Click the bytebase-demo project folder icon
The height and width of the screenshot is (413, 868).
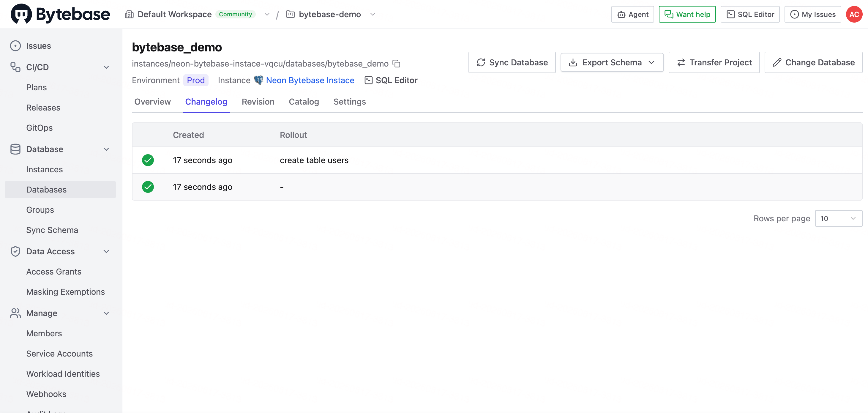[x=291, y=14]
